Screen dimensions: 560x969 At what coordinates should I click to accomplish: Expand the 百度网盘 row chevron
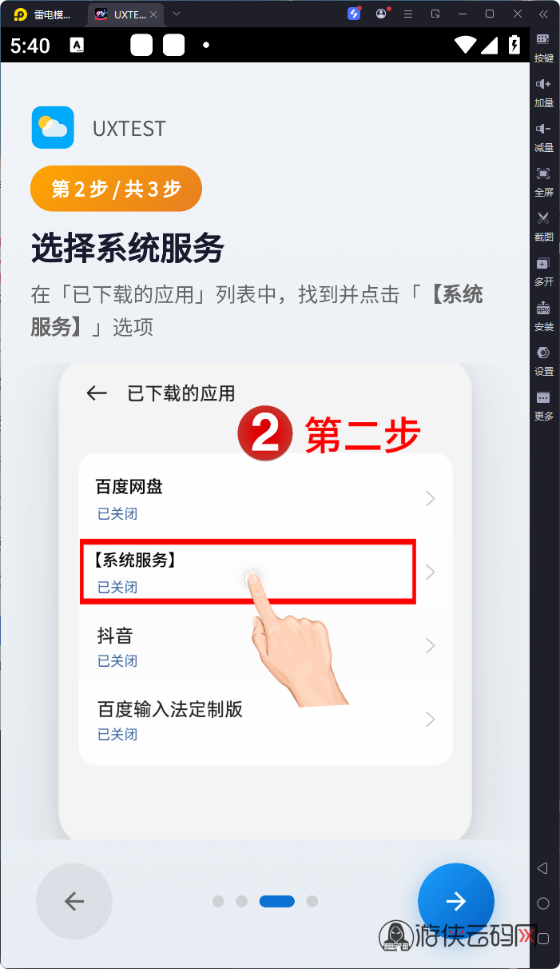(x=431, y=499)
